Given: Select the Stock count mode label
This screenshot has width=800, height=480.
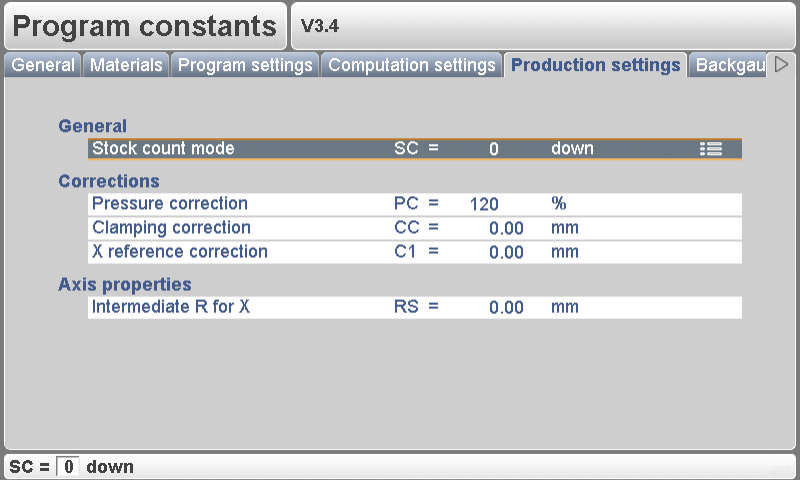Looking at the screenshot, I should 163,149.
